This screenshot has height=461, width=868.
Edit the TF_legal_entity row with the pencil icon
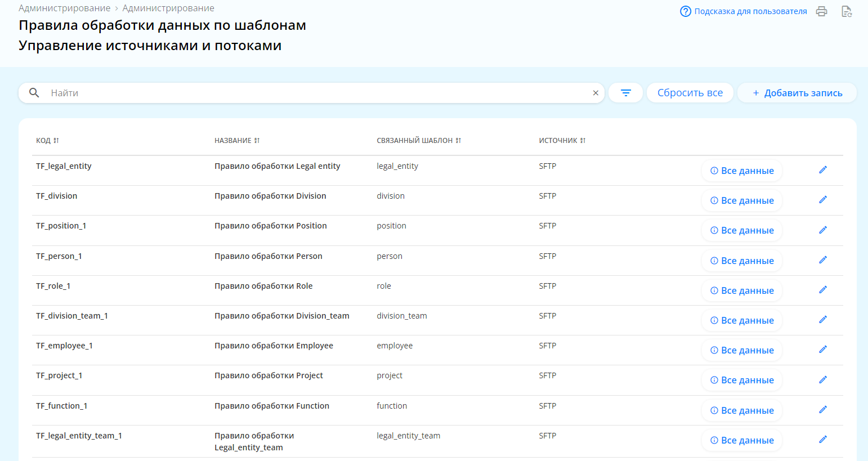pyautogui.click(x=822, y=170)
